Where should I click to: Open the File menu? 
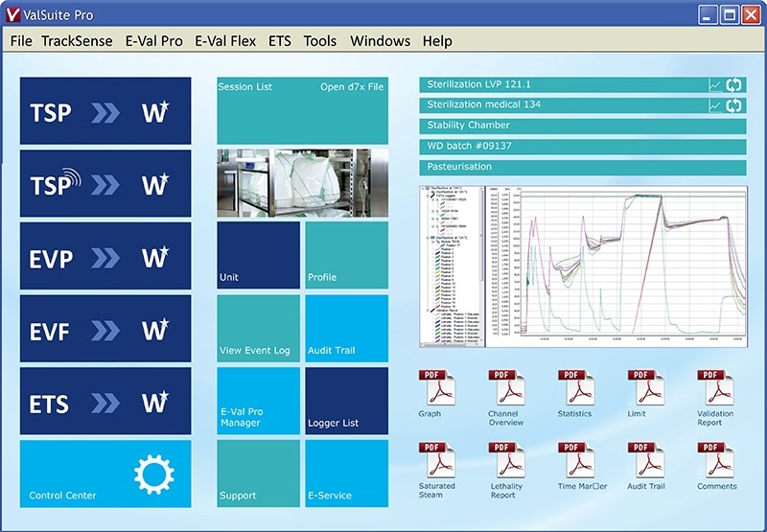coord(21,41)
